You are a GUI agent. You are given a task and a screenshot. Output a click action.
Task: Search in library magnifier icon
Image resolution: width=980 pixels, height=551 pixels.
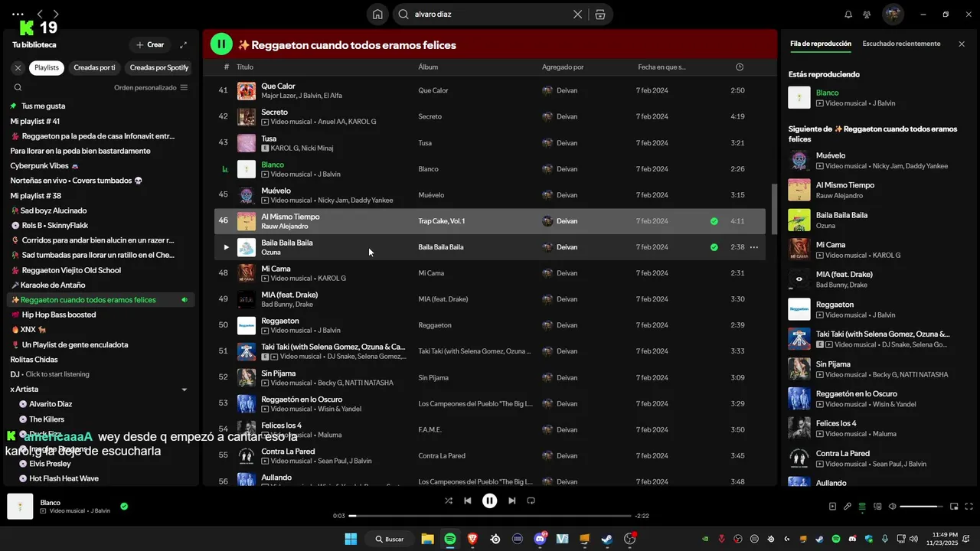(18, 87)
